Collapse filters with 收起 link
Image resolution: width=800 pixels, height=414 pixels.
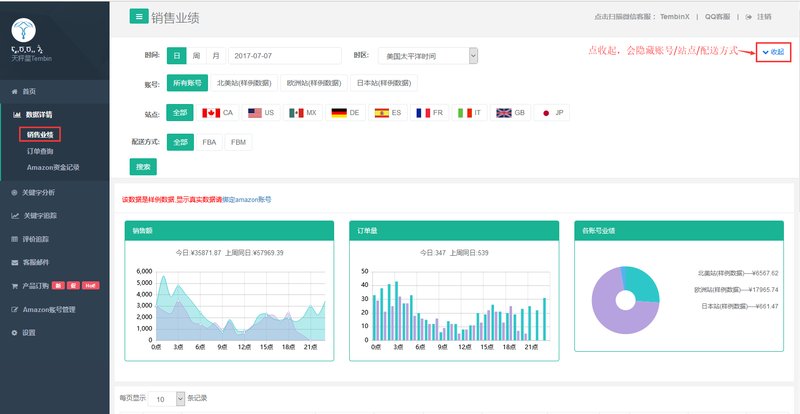tap(773, 52)
